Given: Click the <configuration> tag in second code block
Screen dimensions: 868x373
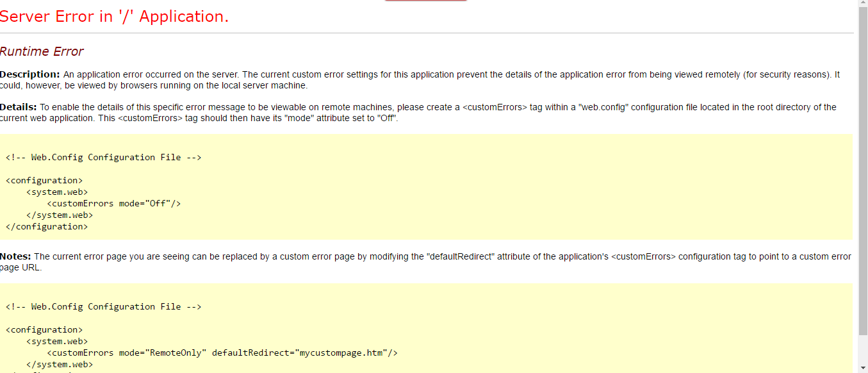Looking at the screenshot, I should (44, 329).
